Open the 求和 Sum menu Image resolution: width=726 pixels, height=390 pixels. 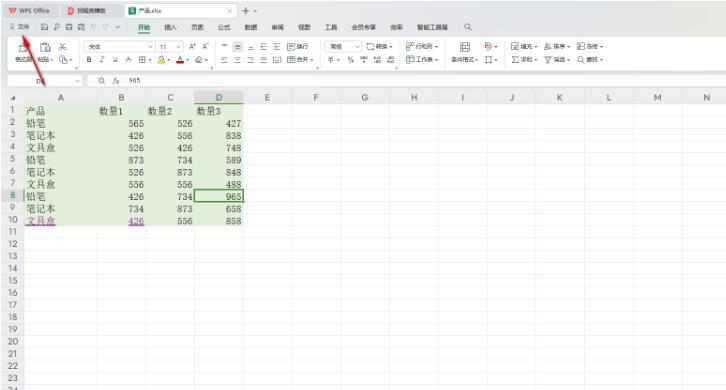(524, 60)
